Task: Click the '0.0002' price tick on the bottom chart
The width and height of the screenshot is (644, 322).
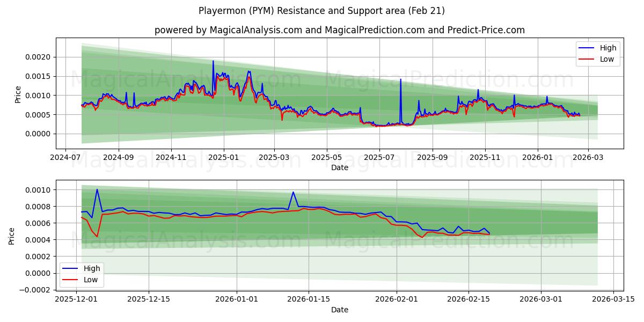Action: (x=39, y=257)
